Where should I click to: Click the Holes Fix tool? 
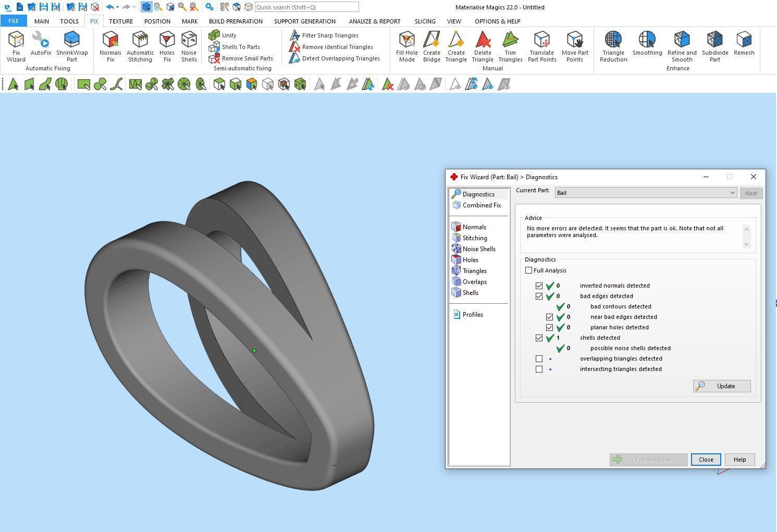167,46
